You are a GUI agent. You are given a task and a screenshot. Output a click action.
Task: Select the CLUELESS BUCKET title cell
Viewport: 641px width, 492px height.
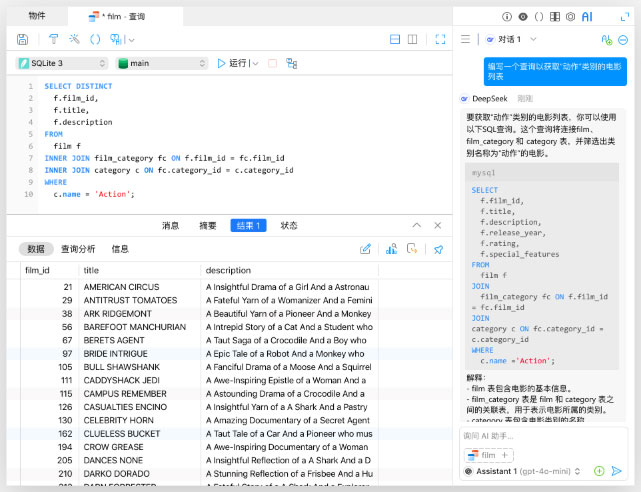coord(139,434)
